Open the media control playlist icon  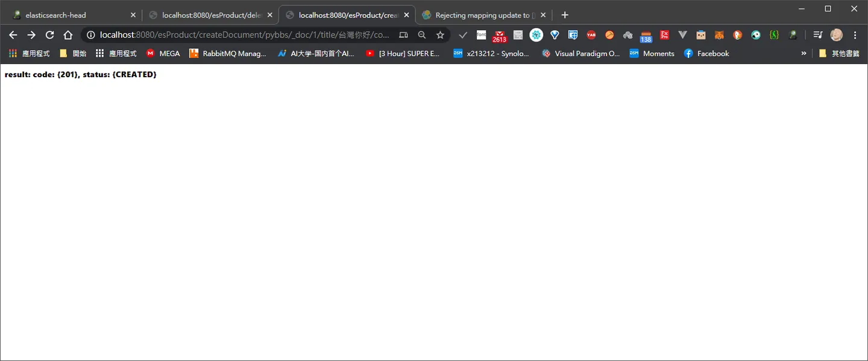click(817, 35)
